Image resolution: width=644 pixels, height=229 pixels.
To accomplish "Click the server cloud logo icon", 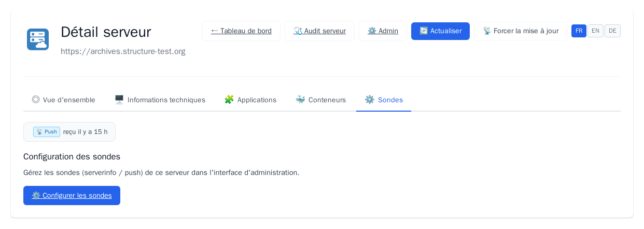I will click(x=38, y=39).
